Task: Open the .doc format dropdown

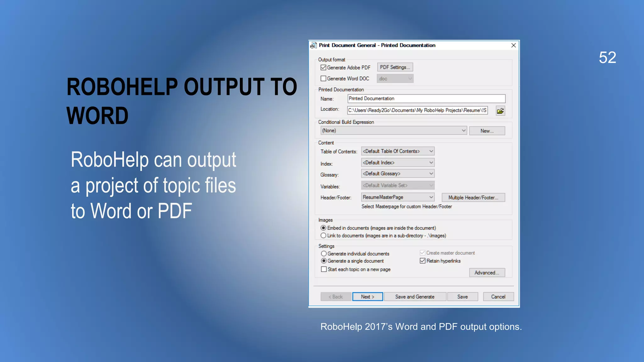Action: (395, 79)
